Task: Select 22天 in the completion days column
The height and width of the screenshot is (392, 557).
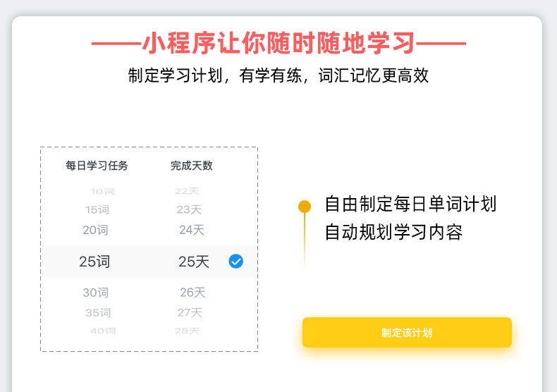Action: click(187, 191)
